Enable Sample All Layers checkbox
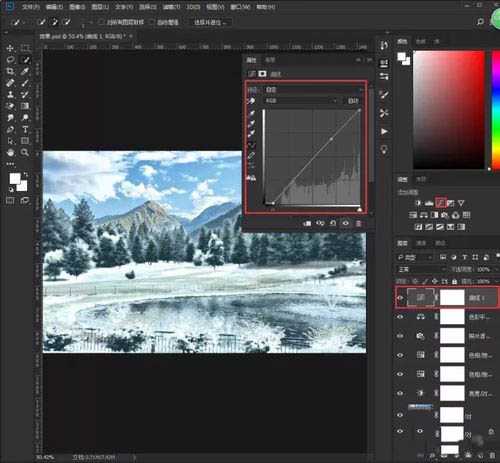This screenshot has width=500, height=463. 102,22
